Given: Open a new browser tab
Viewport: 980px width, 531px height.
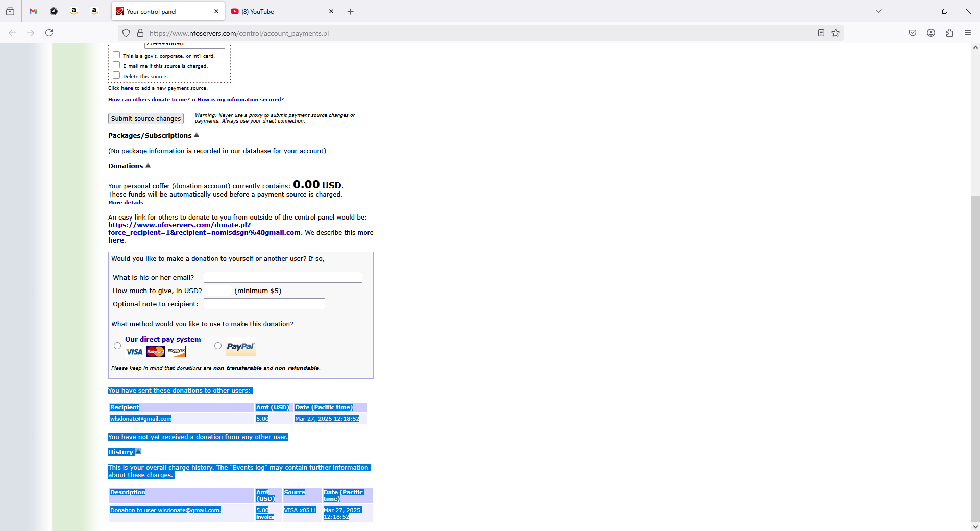Looking at the screenshot, I should [351, 11].
